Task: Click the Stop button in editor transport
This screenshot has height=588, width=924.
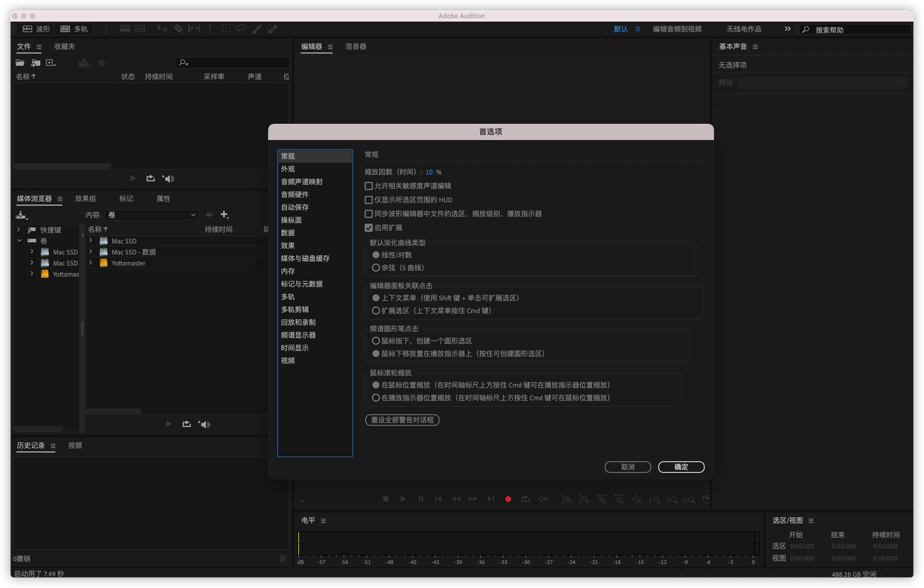Action: coord(386,499)
